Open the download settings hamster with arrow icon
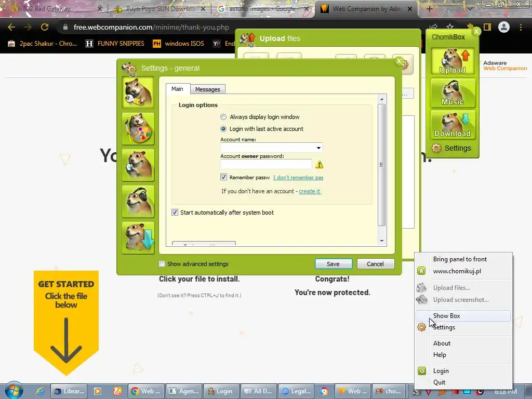Viewport: 532px width, 399px height. [138, 238]
